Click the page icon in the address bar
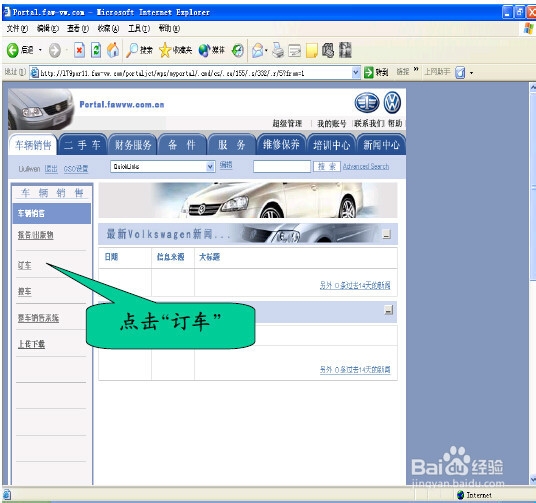The height and width of the screenshot is (503, 536). pyautogui.click(x=35, y=72)
